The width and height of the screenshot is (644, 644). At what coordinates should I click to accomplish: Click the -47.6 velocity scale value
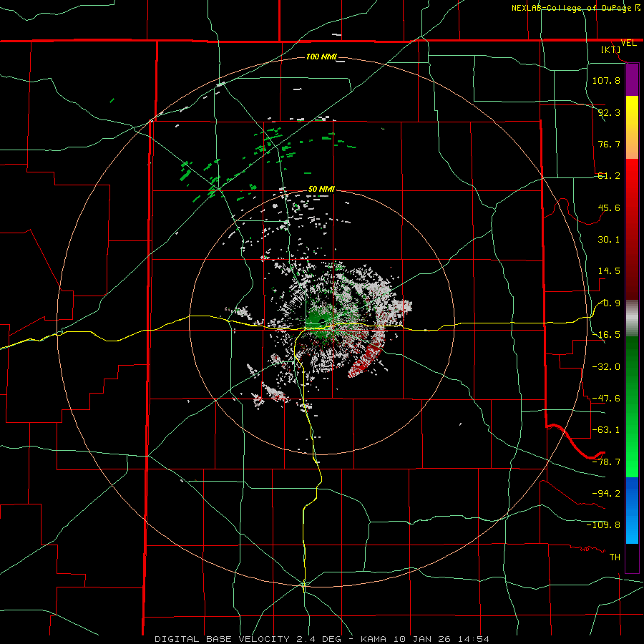606,399
